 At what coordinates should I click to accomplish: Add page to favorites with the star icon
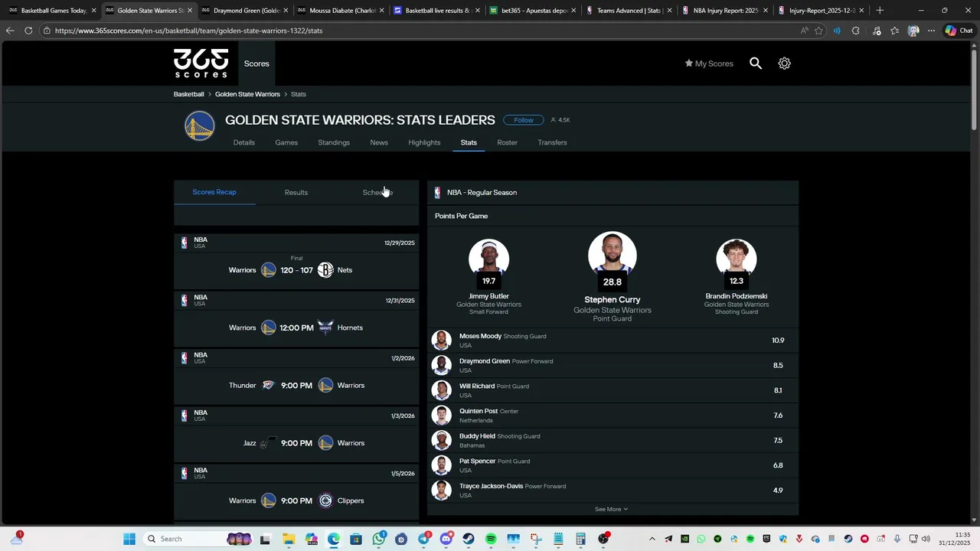[x=818, y=31]
